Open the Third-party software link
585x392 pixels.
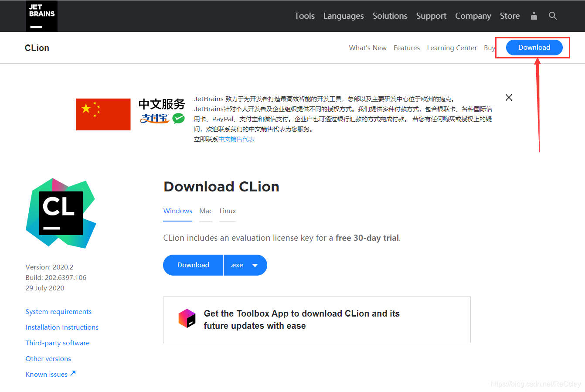tap(58, 343)
